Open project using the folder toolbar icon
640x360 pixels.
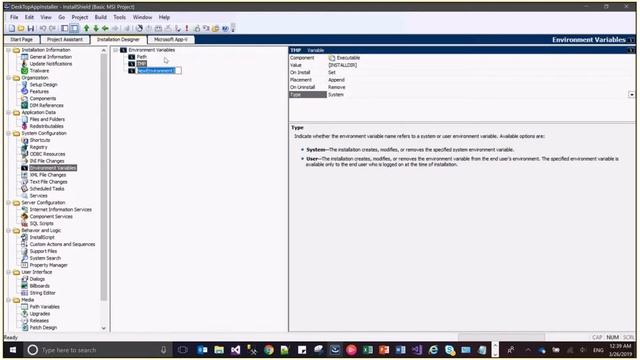(21, 28)
